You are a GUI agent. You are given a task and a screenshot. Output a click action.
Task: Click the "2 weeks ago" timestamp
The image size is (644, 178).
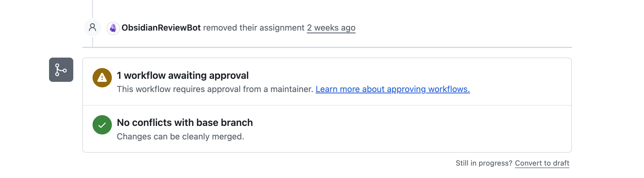tap(331, 28)
